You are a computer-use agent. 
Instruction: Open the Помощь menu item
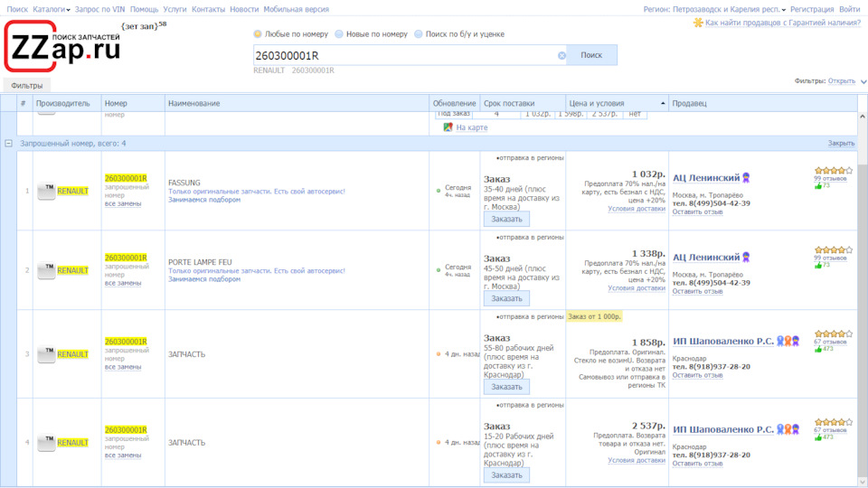coord(144,9)
